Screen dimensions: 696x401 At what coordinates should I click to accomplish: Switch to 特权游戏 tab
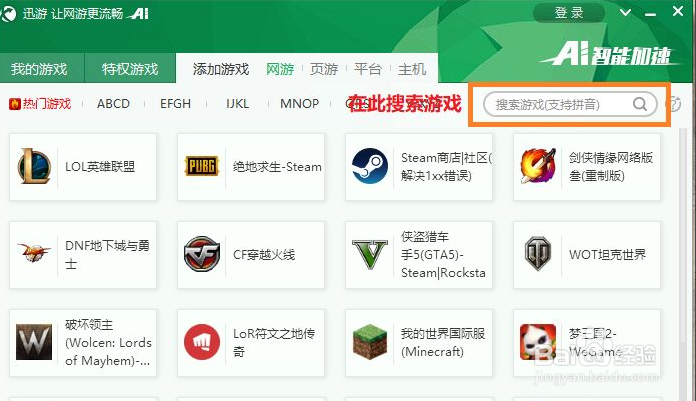[x=130, y=68]
